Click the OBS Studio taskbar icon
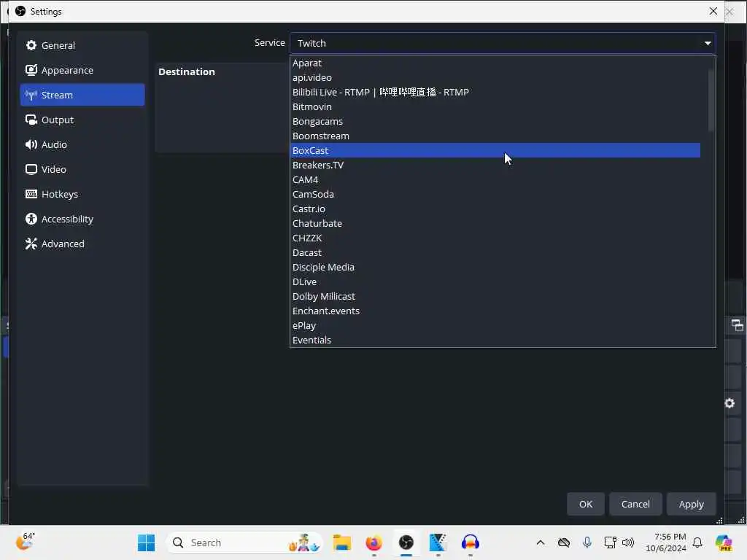Screen dimensions: 747x560 point(406,542)
